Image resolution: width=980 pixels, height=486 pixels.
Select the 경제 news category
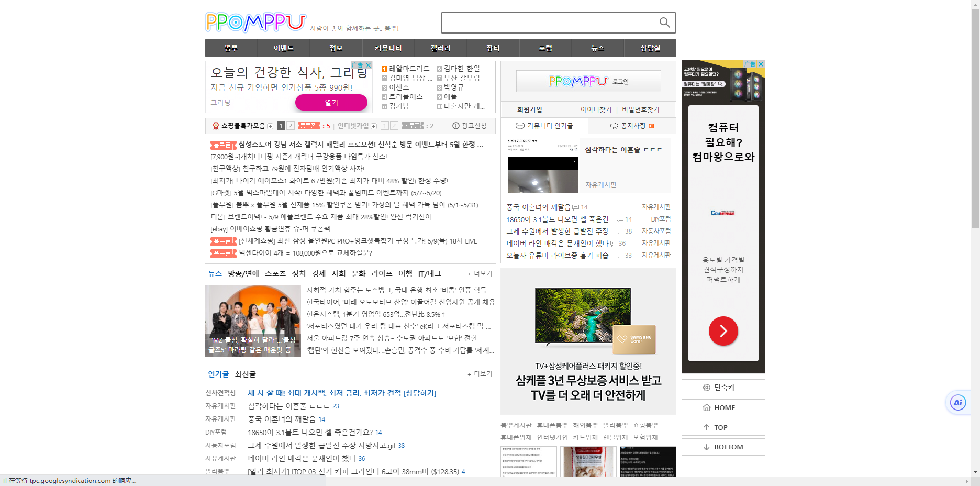point(319,273)
